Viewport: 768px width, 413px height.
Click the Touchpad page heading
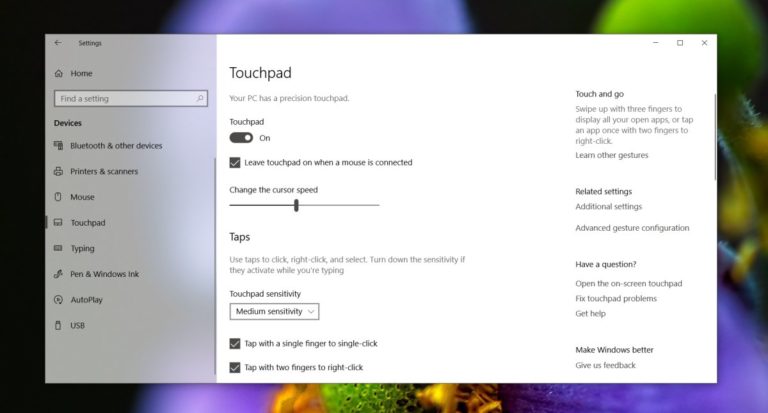click(x=260, y=73)
